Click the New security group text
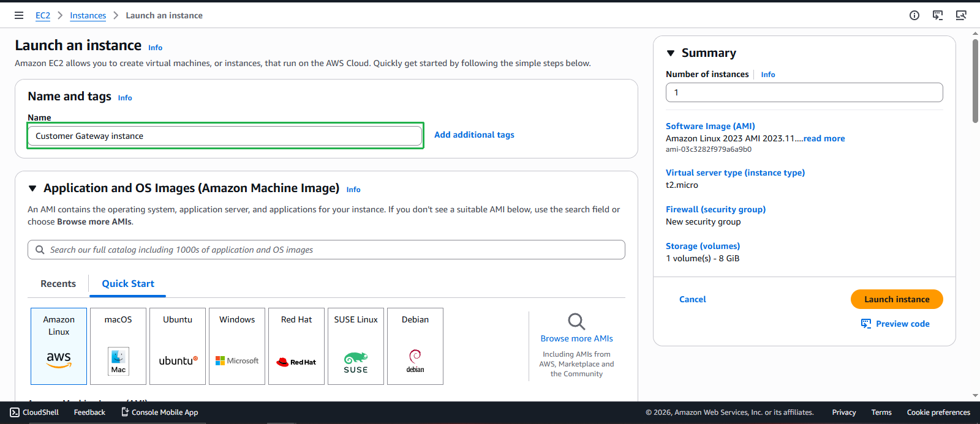The image size is (980, 424). tap(703, 221)
